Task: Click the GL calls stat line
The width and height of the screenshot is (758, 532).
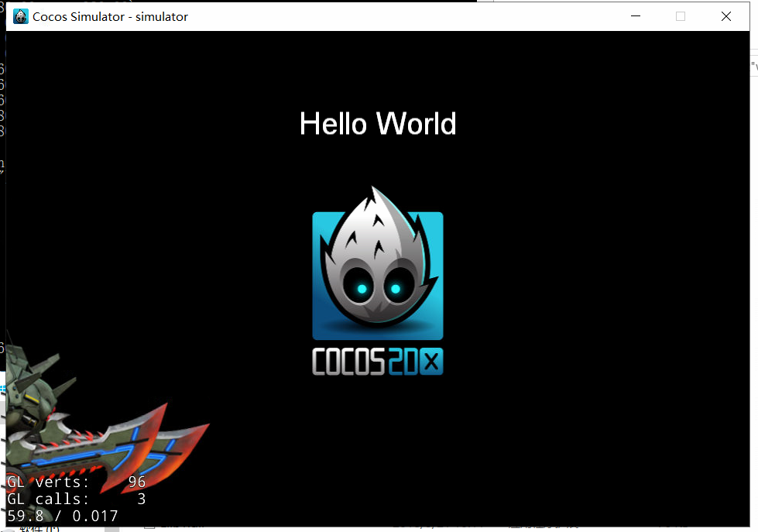Action: pyautogui.click(x=77, y=499)
